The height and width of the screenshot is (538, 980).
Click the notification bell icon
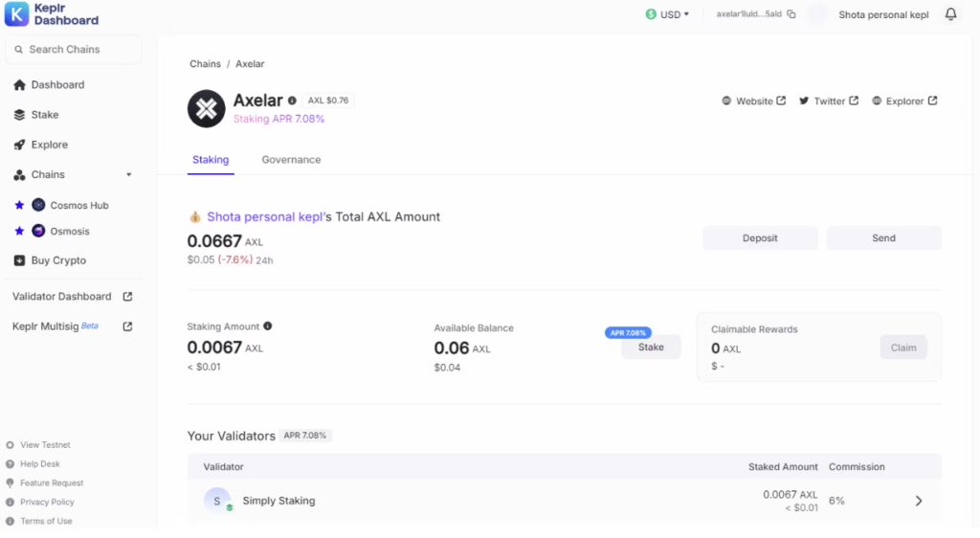pyautogui.click(x=950, y=14)
